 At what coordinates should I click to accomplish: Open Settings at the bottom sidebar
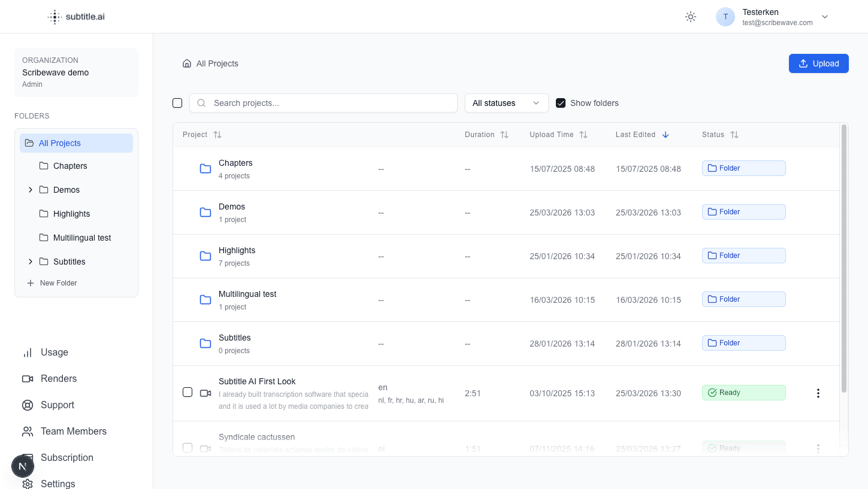pyautogui.click(x=58, y=483)
